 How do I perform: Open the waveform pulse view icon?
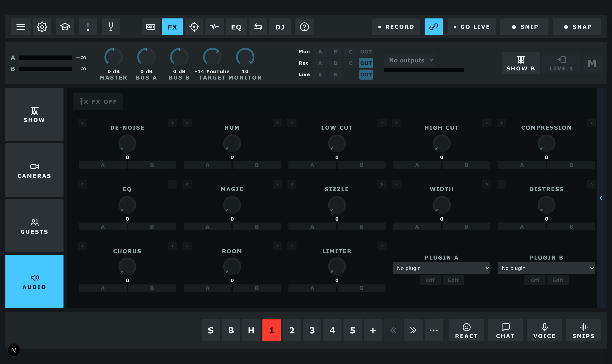click(215, 27)
